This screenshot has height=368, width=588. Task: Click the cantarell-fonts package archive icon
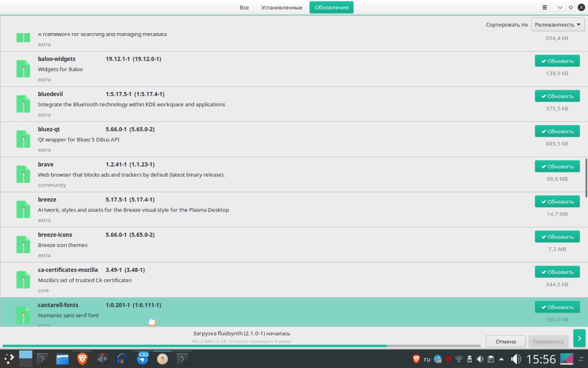[x=23, y=315]
